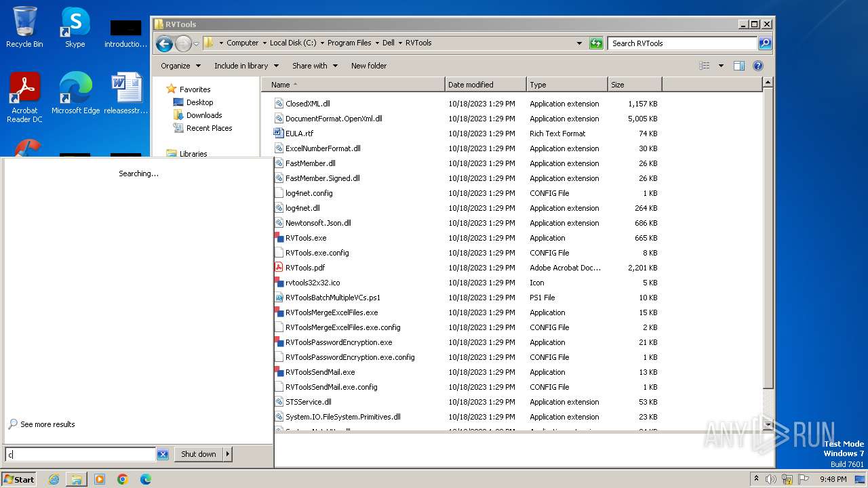Click Dell in the address breadcrumb
Image resolution: width=868 pixels, height=488 pixels.
389,43
